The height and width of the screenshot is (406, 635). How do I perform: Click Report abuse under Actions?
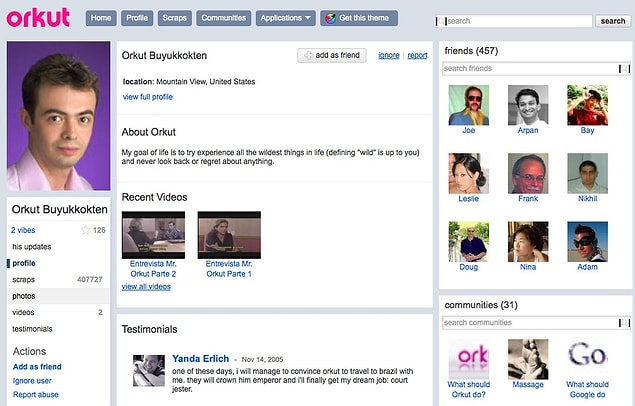tap(36, 395)
